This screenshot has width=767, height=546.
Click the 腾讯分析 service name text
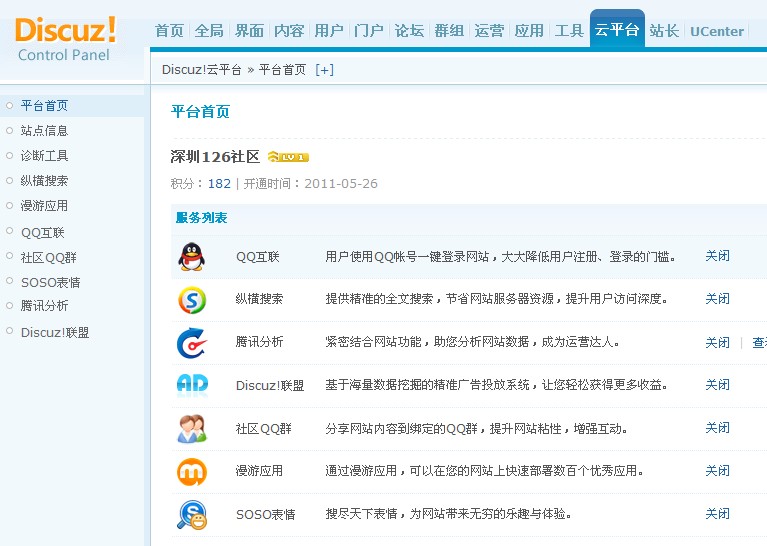pyautogui.click(x=259, y=342)
